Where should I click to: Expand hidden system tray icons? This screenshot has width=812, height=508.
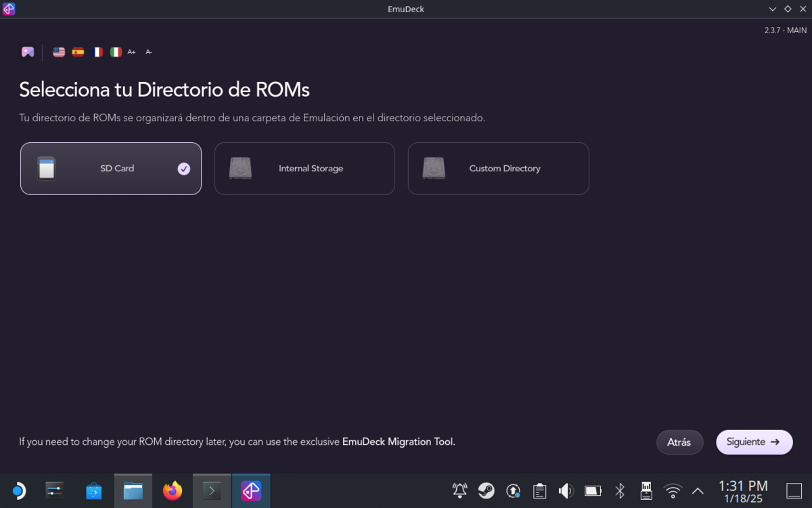[x=698, y=491]
